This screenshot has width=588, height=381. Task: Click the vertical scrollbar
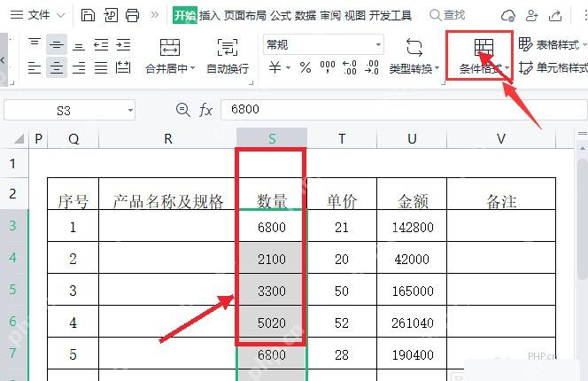click(x=582, y=218)
